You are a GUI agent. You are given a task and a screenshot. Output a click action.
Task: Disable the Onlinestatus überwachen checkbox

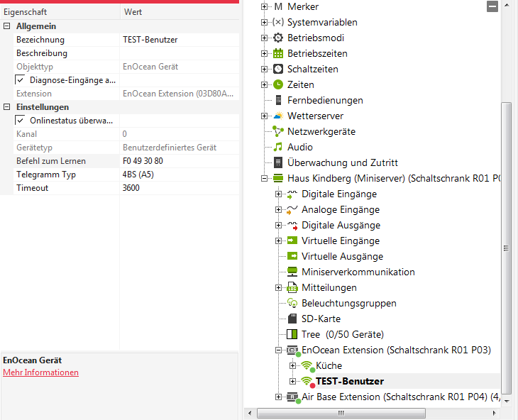coord(20,121)
